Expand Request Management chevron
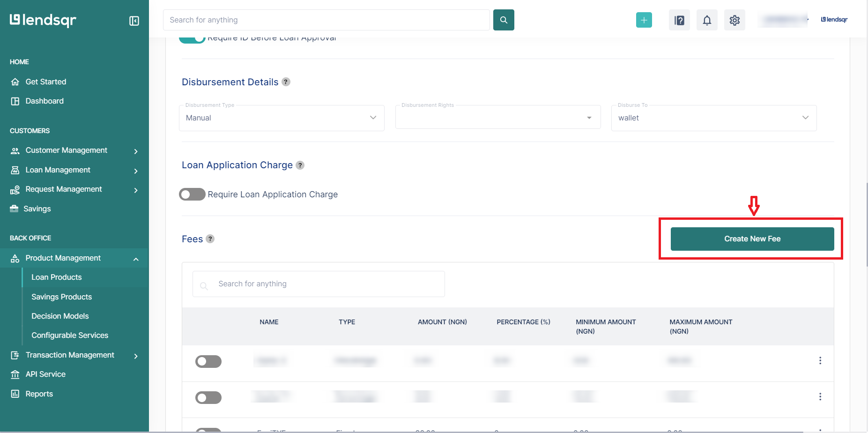 coord(136,190)
